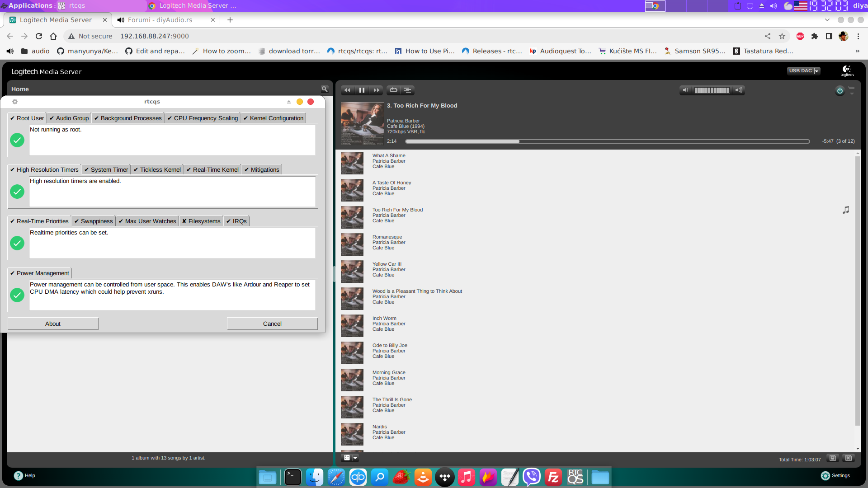Click the AdBlock Plus extension icon
The width and height of the screenshot is (868, 488).
(800, 36)
